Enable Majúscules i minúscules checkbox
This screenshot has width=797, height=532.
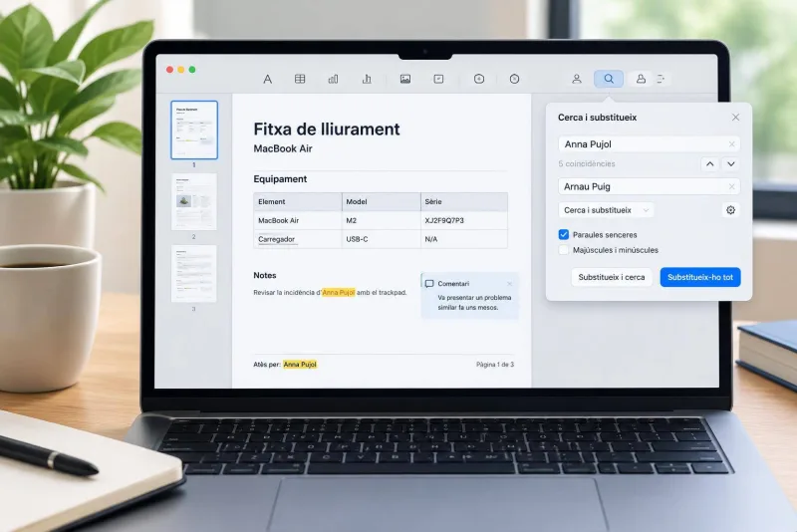coord(563,250)
